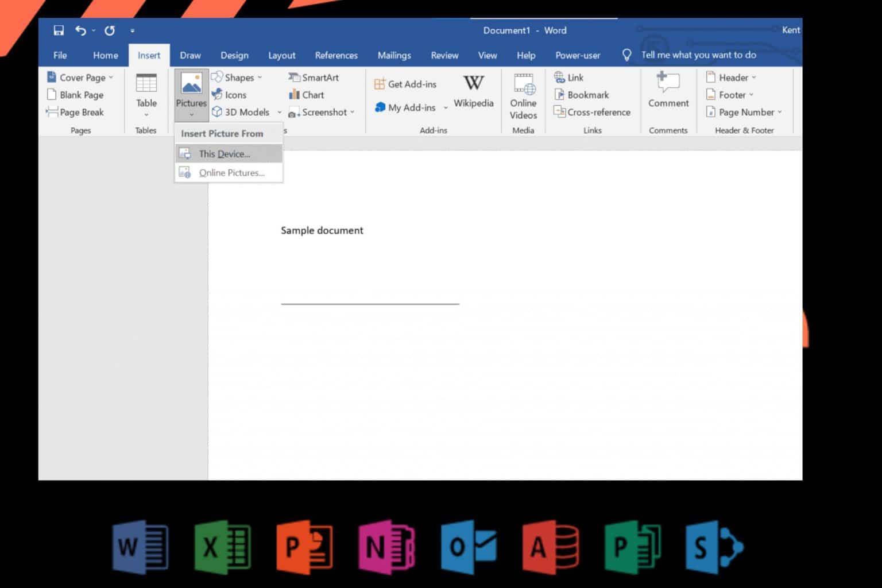Image resolution: width=882 pixels, height=588 pixels.
Task: Expand the 3D Models dropdown arrow
Action: click(x=280, y=113)
